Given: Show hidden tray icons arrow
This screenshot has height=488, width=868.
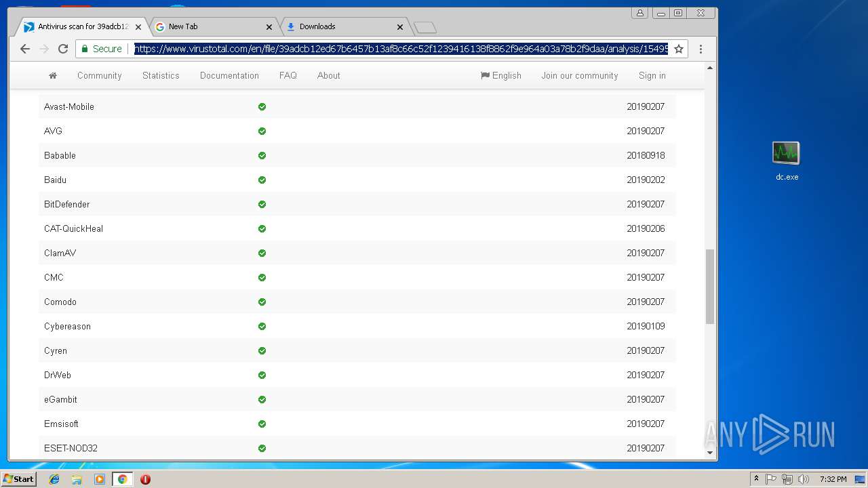Looking at the screenshot, I should 756,479.
